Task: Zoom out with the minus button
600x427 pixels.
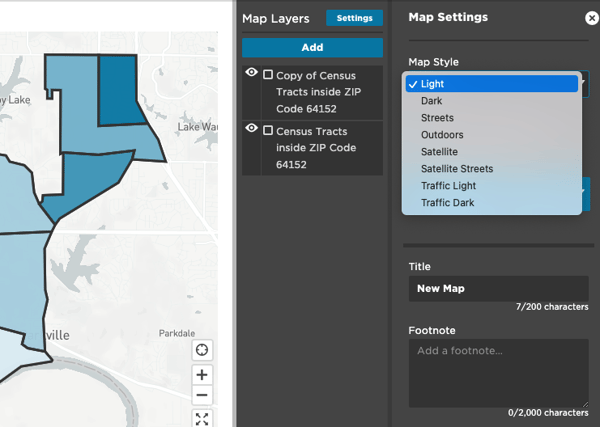Action: [x=202, y=395]
